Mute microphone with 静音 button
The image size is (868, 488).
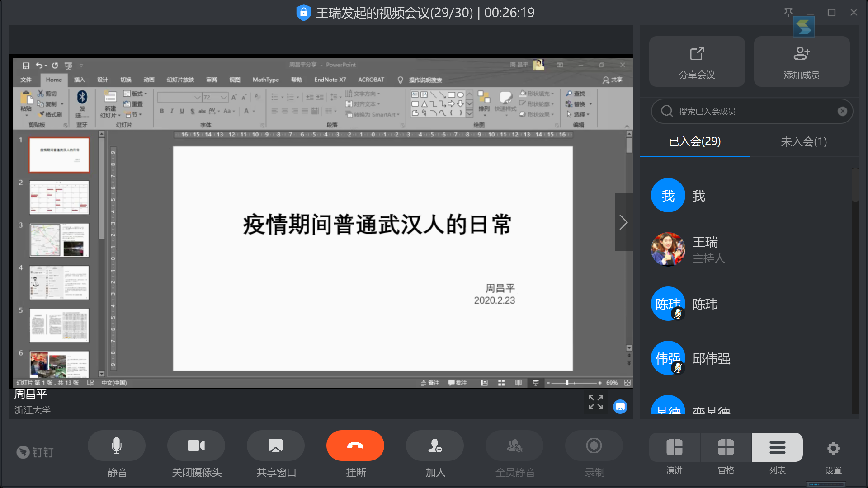pyautogui.click(x=117, y=446)
